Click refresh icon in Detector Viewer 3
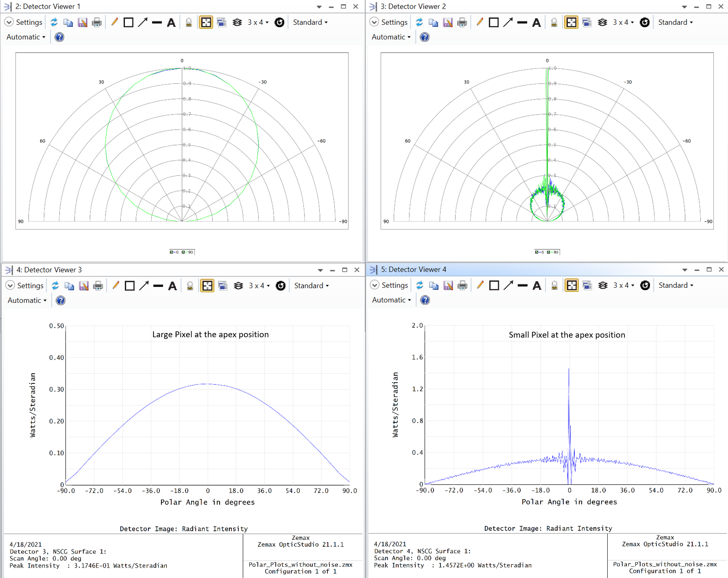The width and height of the screenshot is (728, 578). click(x=55, y=286)
